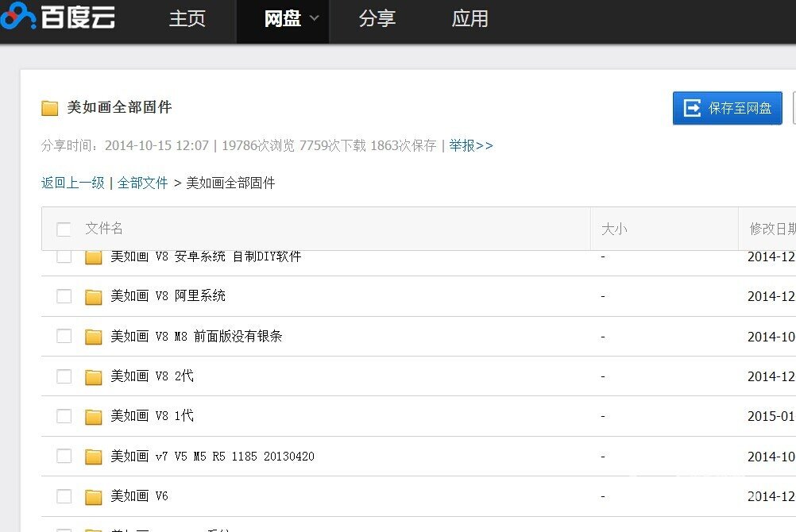The height and width of the screenshot is (532, 796).
Task: Click the 修改日期 column header
Action: click(773, 229)
